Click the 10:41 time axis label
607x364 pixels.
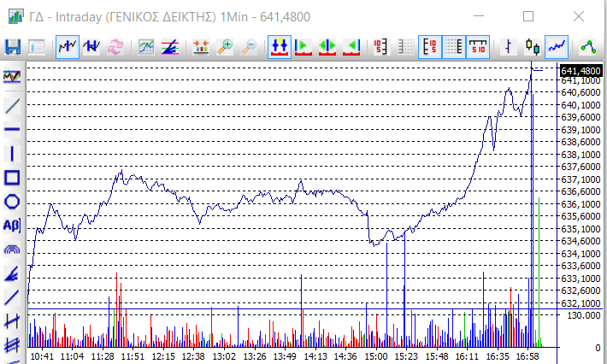click(42, 356)
